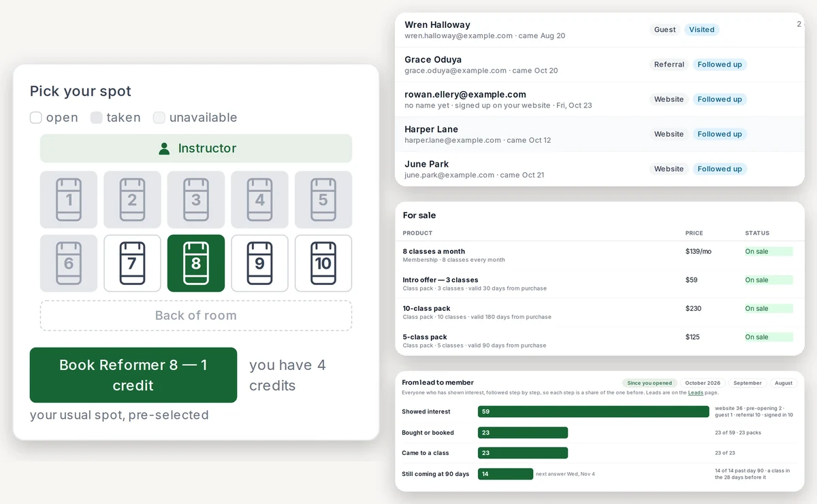Click the taken reformer spot 4

[x=259, y=199]
